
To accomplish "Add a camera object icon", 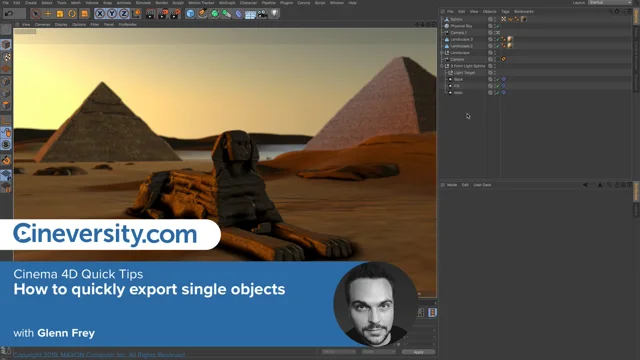I will click(262, 14).
